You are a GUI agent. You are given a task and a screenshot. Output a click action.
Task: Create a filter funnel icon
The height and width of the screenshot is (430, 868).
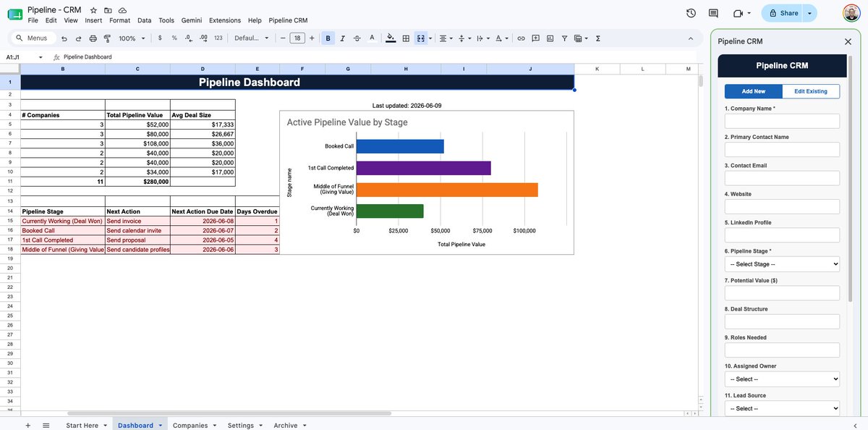tap(564, 38)
